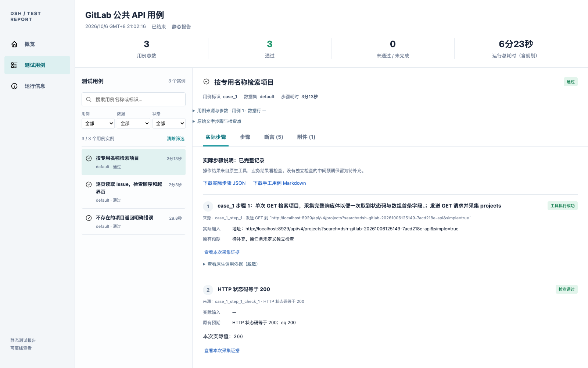Click the info icon beside 运行信息
Screen dimensions: 588x368
(x=14, y=86)
